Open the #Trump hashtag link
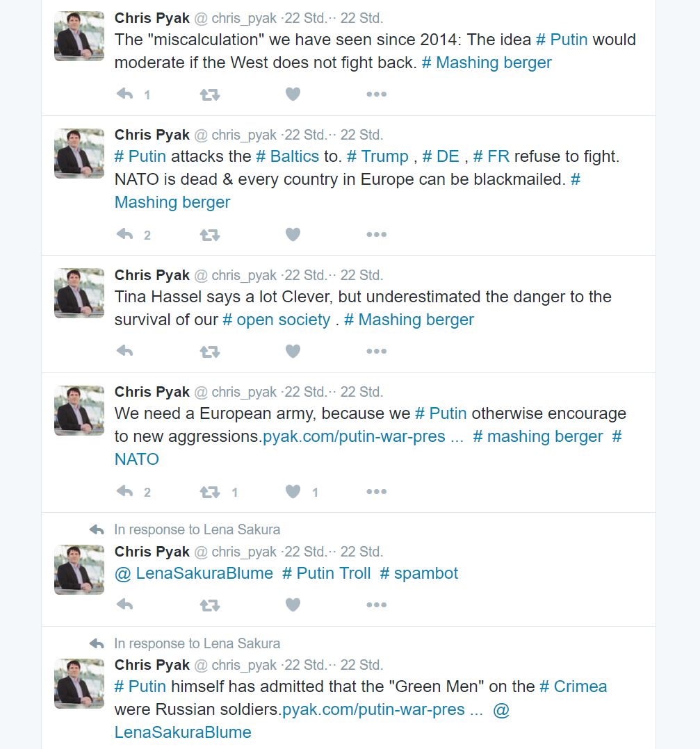This screenshot has width=700, height=749. click(377, 157)
